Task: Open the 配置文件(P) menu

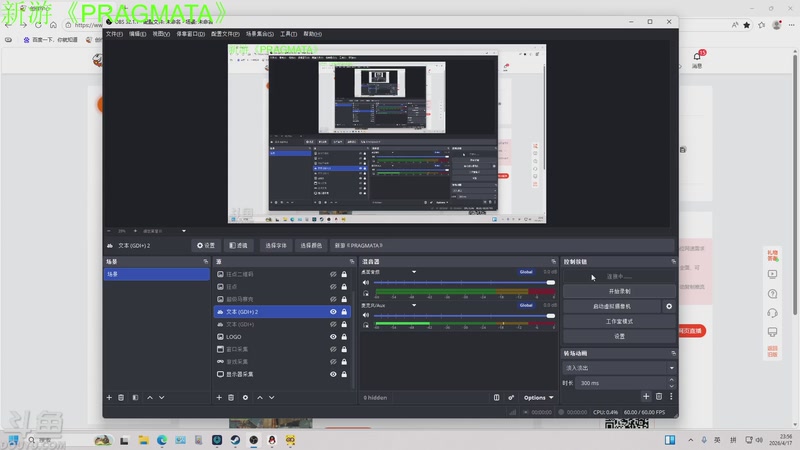Action: [x=225, y=34]
